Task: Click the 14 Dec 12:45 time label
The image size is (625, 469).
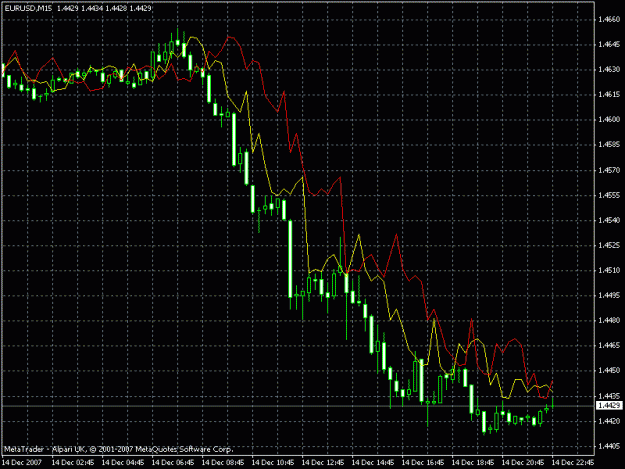Action: [323, 463]
